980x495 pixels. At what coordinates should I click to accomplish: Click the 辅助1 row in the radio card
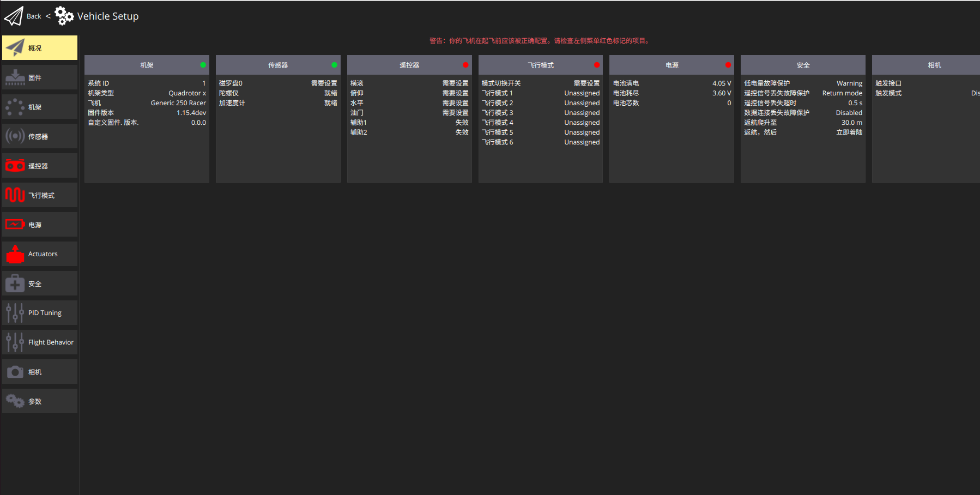(409, 123)
